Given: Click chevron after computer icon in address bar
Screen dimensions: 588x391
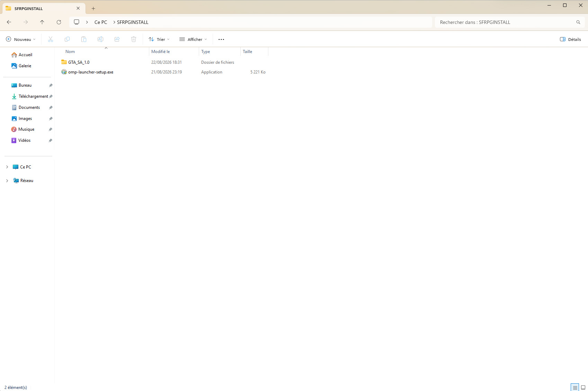Looking at the screenshot, I should 87,22.
